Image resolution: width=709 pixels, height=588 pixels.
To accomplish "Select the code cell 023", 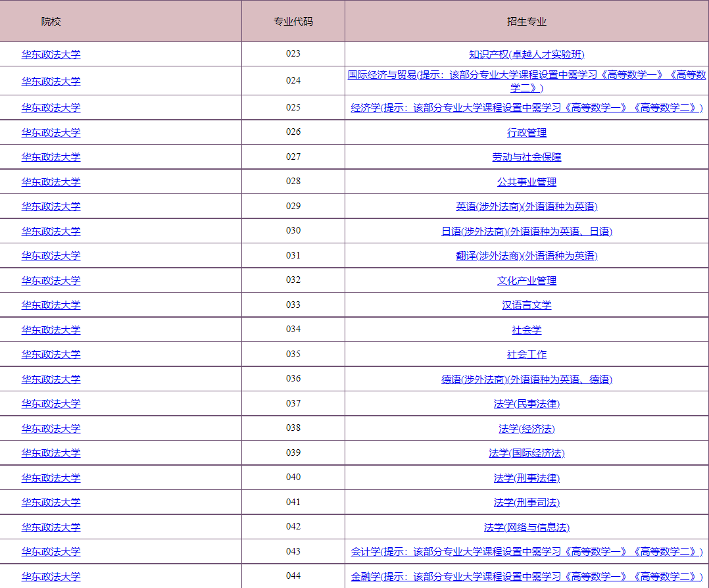I will coord(293,53).
